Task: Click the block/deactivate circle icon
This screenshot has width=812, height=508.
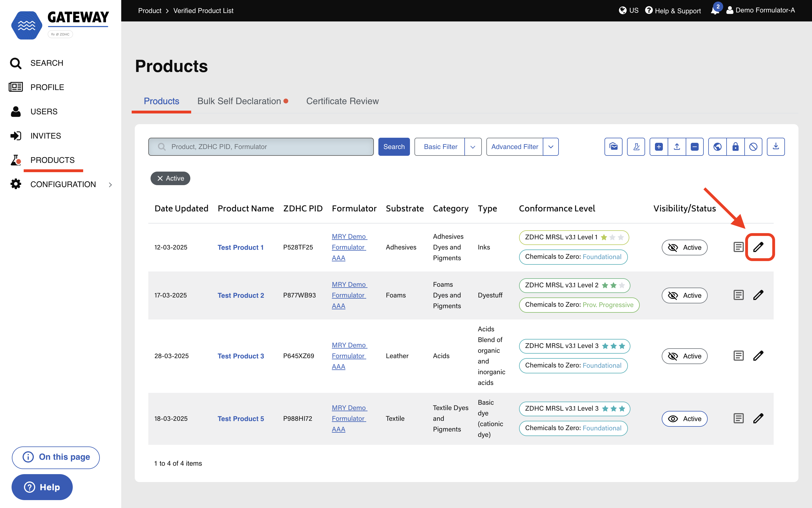Action: click(x=753, y=147)
